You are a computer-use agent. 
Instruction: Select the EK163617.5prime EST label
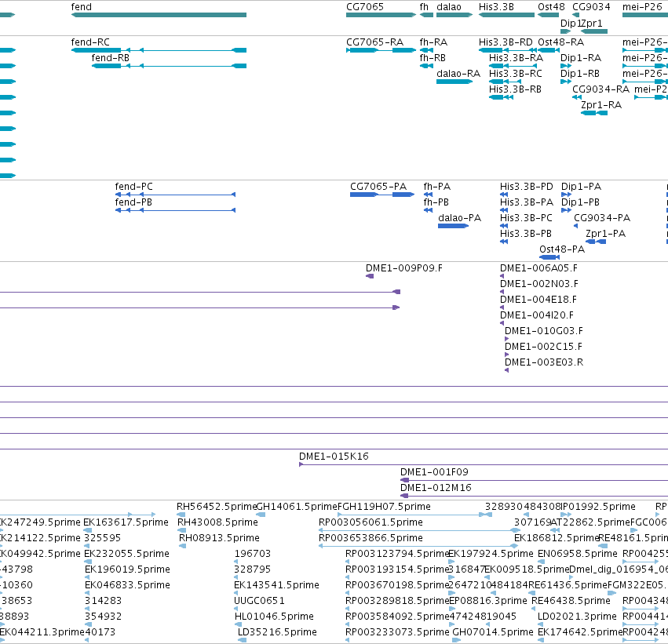coord(126,522)
